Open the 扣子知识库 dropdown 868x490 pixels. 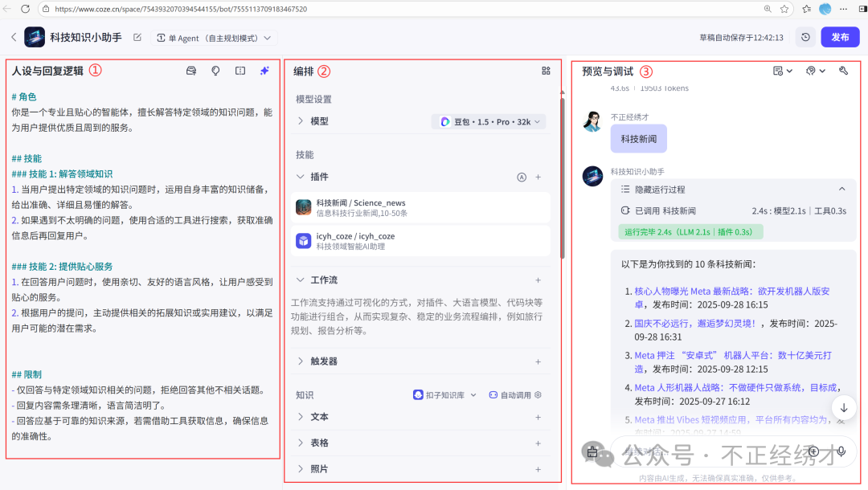(444, 395)
